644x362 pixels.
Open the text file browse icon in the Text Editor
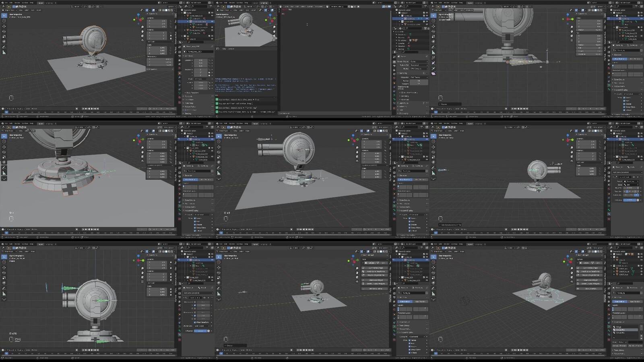[x=327, y=6]
